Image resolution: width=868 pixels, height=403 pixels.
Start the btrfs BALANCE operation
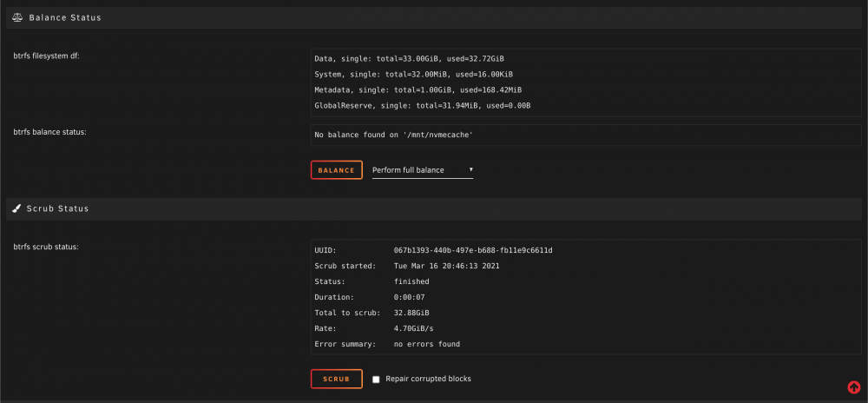click(337, 170)
